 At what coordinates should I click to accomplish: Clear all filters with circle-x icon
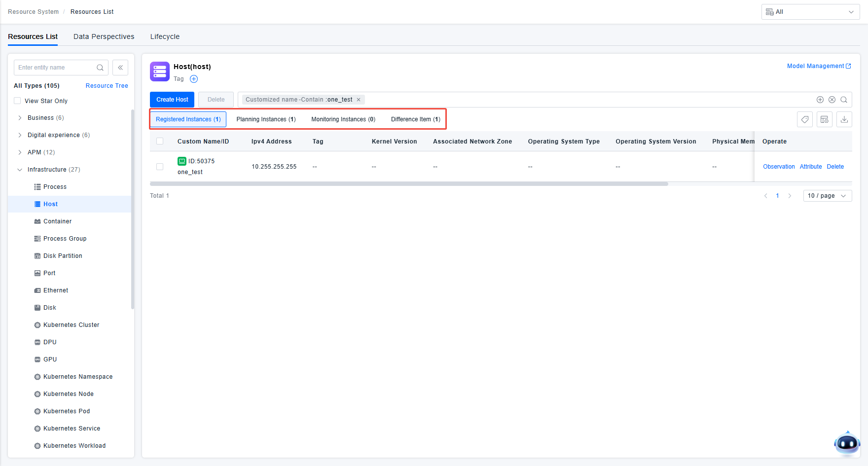(832, 100)
